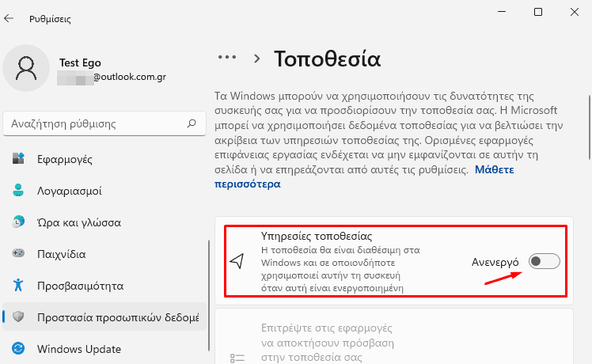Click the Λογαριασμοί person icon
This screenshot has height=364, width=592.
(x=18, y=190)
